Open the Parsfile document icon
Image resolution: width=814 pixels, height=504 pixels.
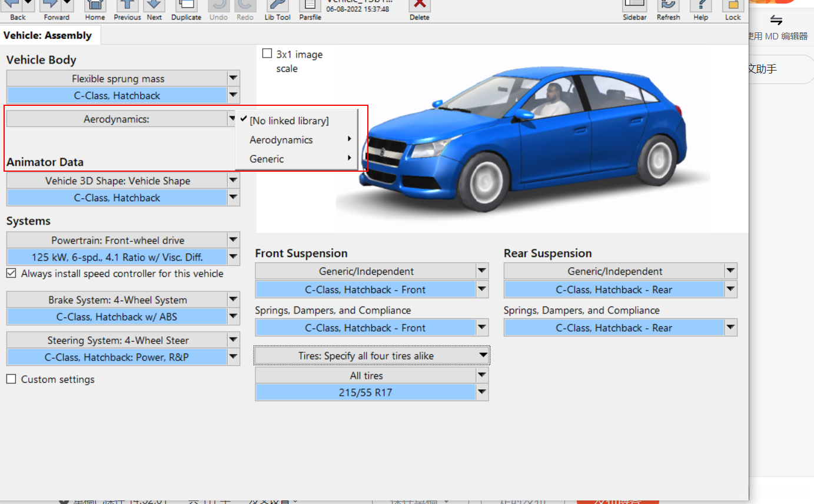point(310,6)
